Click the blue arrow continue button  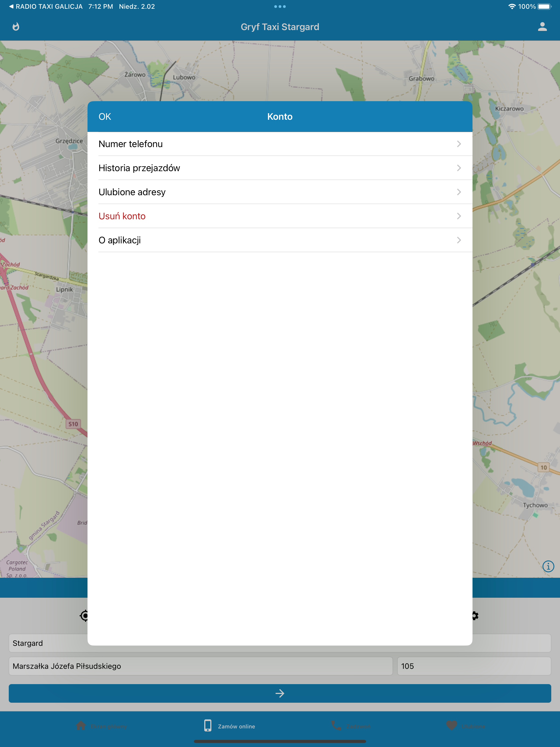pos(280,693)
